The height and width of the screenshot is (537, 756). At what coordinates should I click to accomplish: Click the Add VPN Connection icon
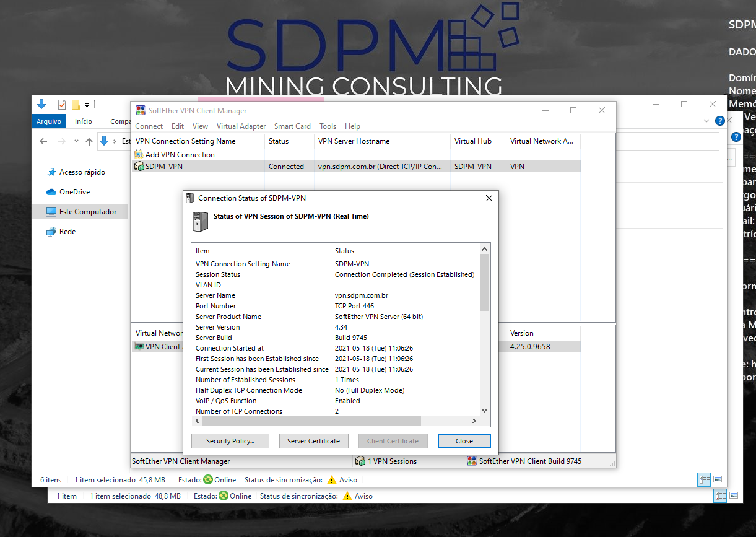tap(139, 155)
